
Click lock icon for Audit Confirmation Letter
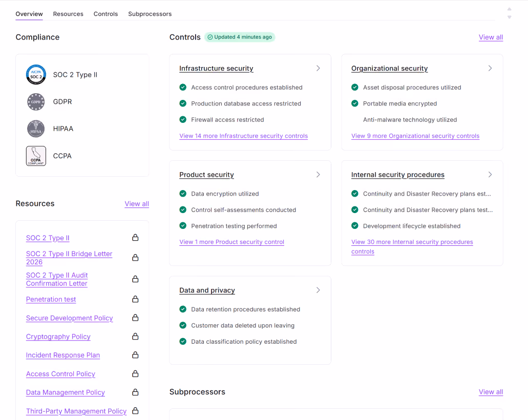[x=135, y=279]
